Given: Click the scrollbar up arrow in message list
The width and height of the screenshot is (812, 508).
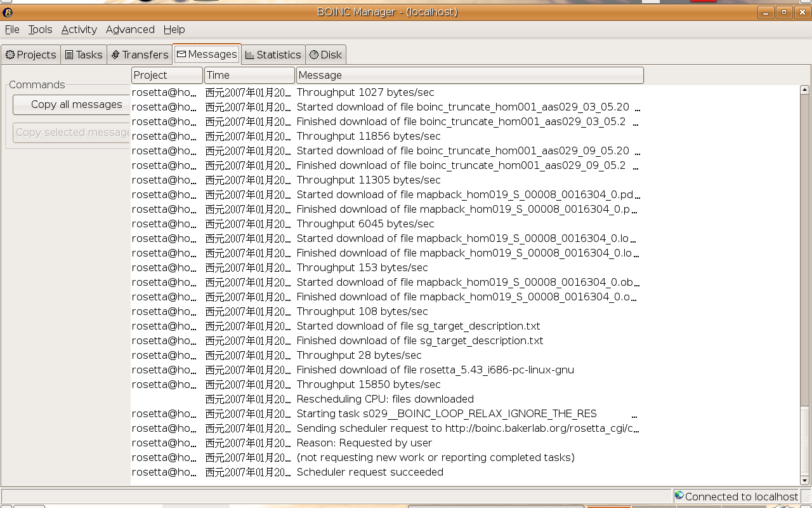Looking at the screenshot, I should tap(804, 90).
